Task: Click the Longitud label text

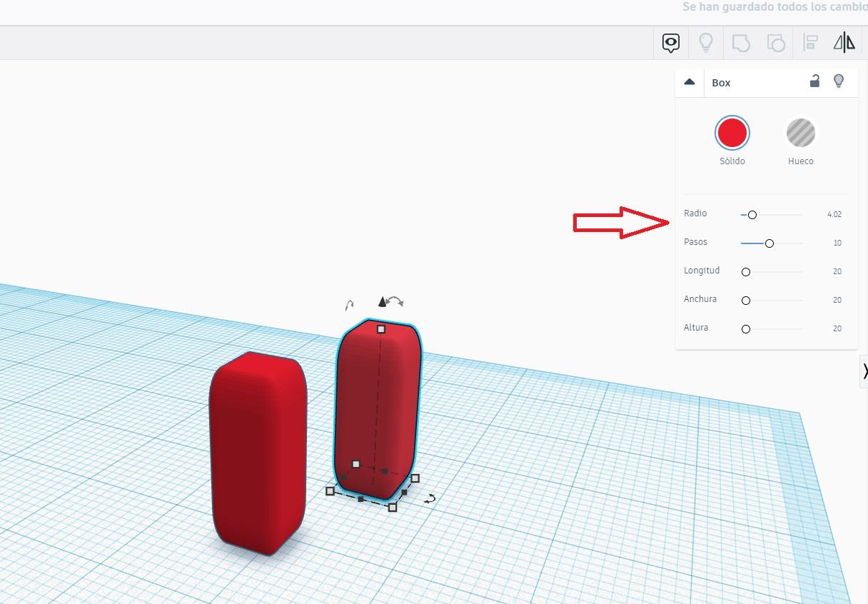Action: [x=702, y=271]
